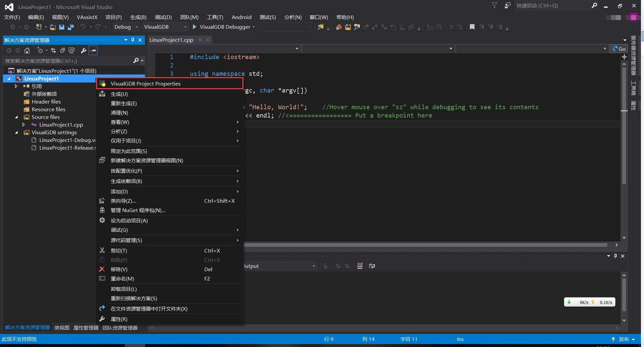Click the magnifier icon in Quick Launch

coord(595,6)
